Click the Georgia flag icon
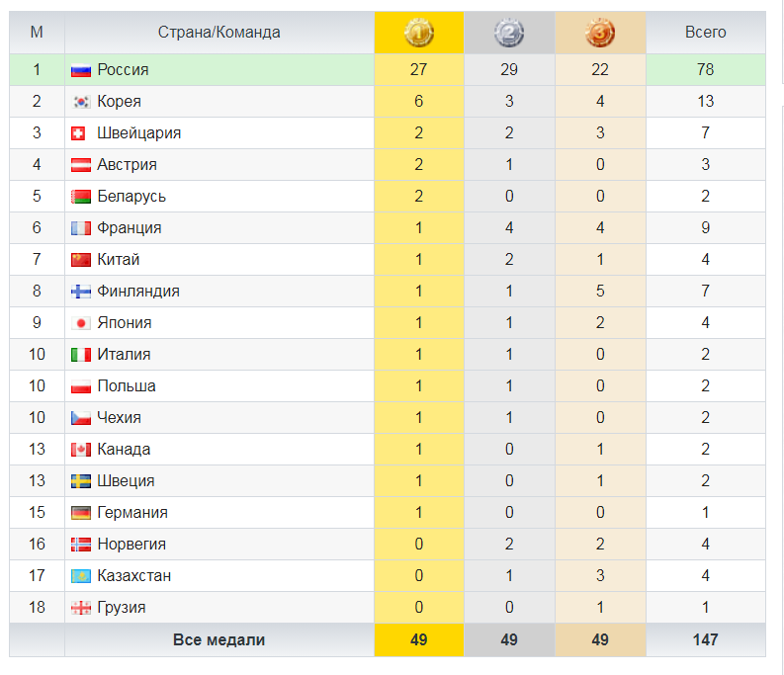 click(81, 608)
